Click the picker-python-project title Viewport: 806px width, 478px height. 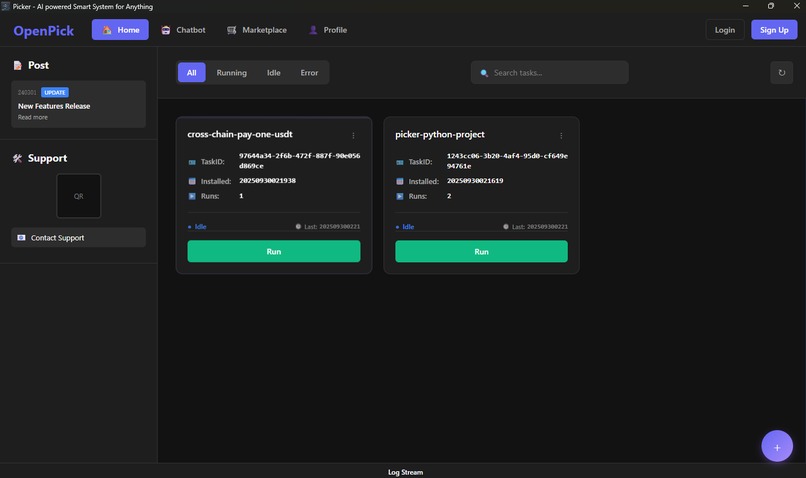(x=439, y=134)
